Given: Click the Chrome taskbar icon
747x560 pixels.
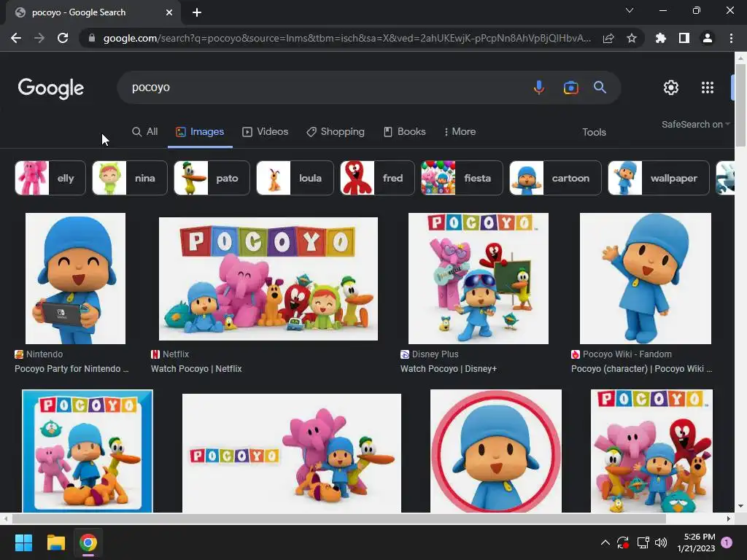Looking at the screenshot, I should point(88,542).
